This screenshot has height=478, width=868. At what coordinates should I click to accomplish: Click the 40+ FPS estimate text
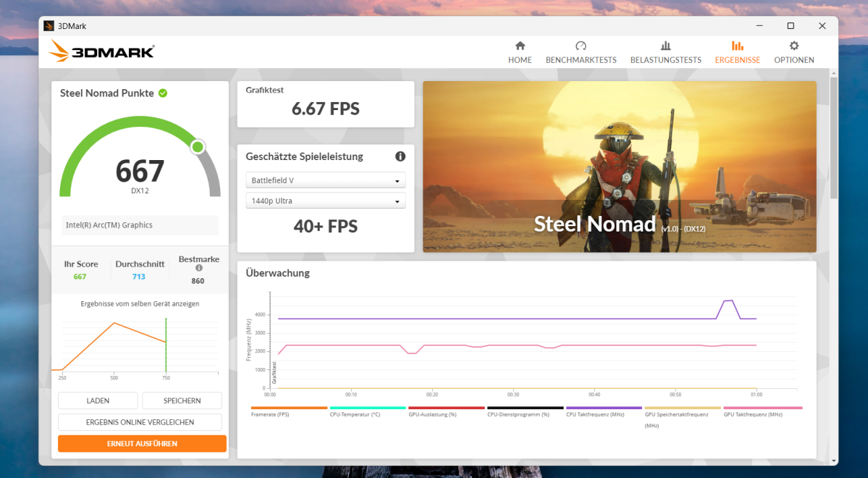pyautogui.click(x=326, y=226)
